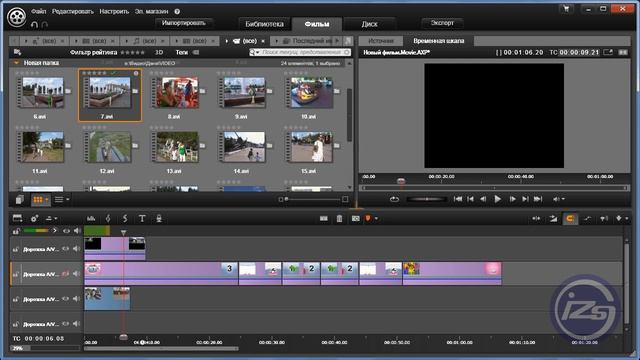Switch to the Источник preview tab
Viewport: 640px width, 360px height.
pyautogui.click(x=381, y=41)
